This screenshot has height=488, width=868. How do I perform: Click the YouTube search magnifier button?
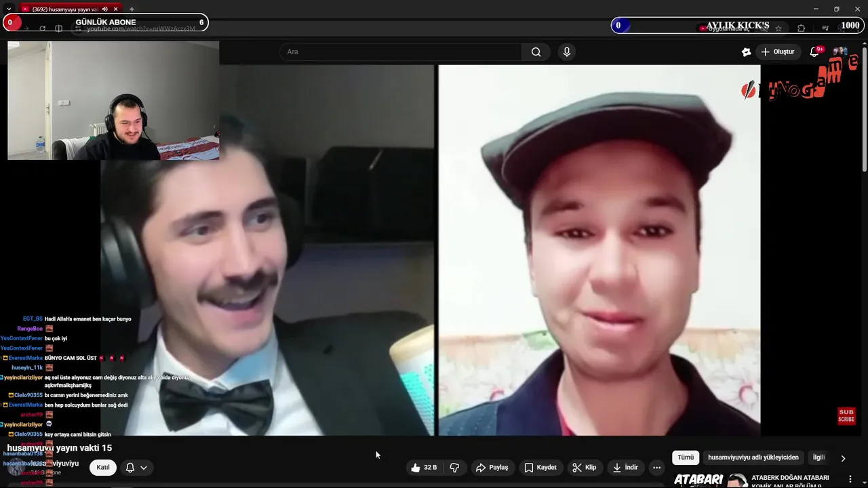pos(536,52)
